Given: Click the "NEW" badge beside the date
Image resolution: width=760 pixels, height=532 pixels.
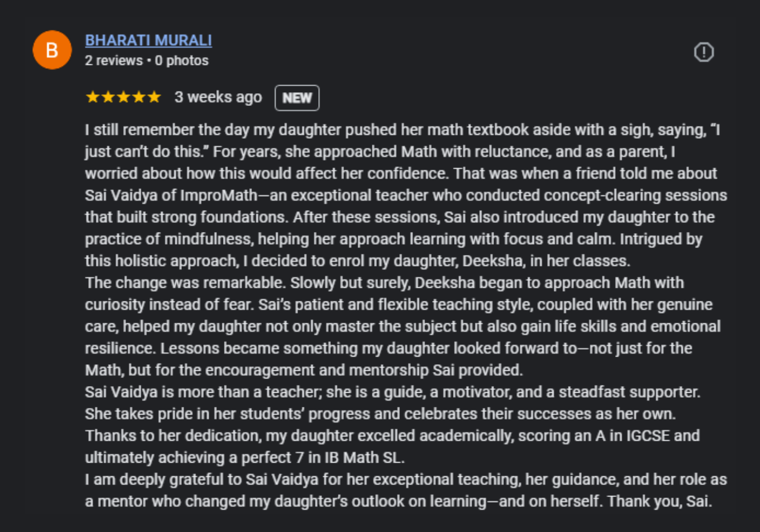Looking at the screenshot, I should click(297, 98).
